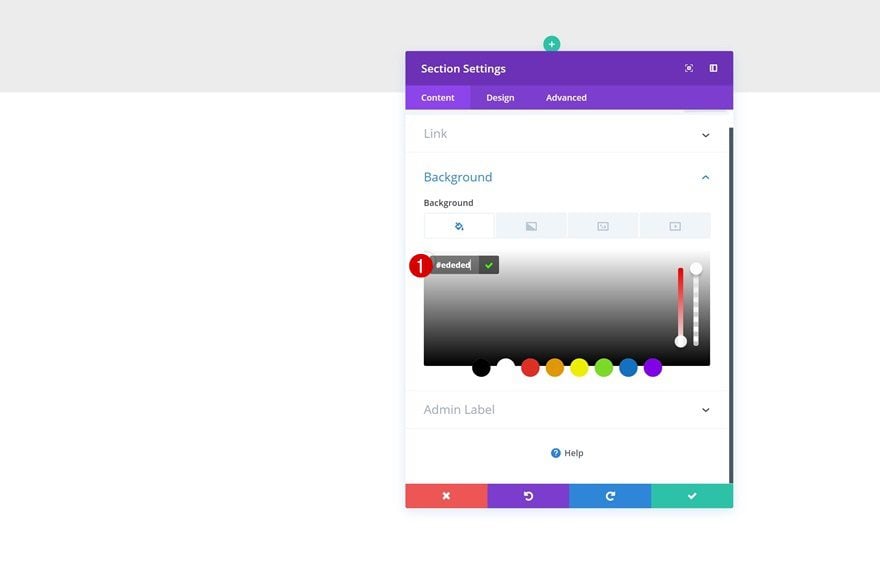Confirm the hex color with green checkmark
Viewport: 880px width, 578px height.
coord(489,265)
